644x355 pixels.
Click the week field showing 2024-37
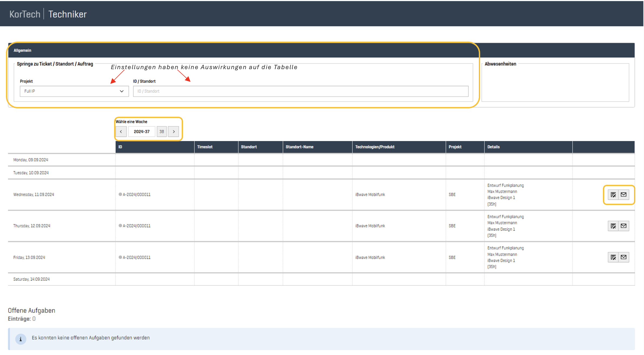coord(141,132)
